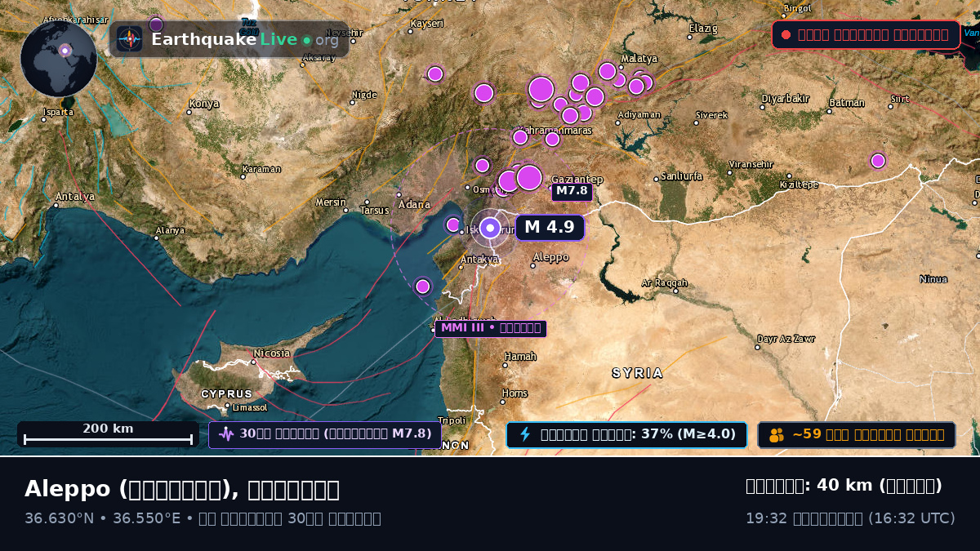
Task: Click the (16:32 UTC) time text
Action: (x=911, y=518)
